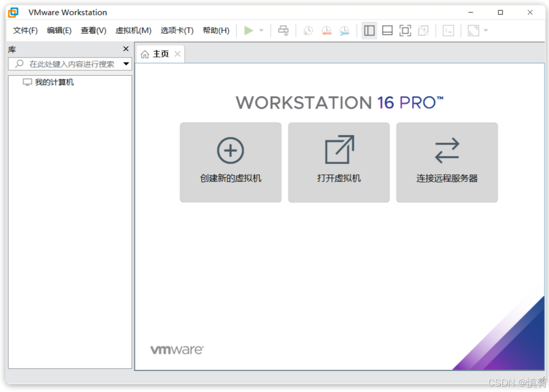549x392 pixels.
Task: Open the 虚拟机(M) menu
Action: tap(133, 30)
